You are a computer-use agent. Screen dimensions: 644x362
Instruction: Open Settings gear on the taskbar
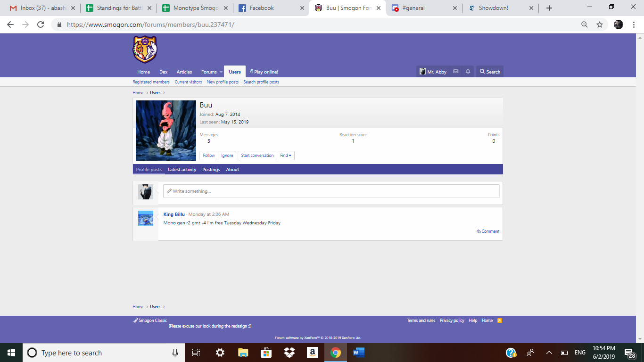(x=220, y=353)
